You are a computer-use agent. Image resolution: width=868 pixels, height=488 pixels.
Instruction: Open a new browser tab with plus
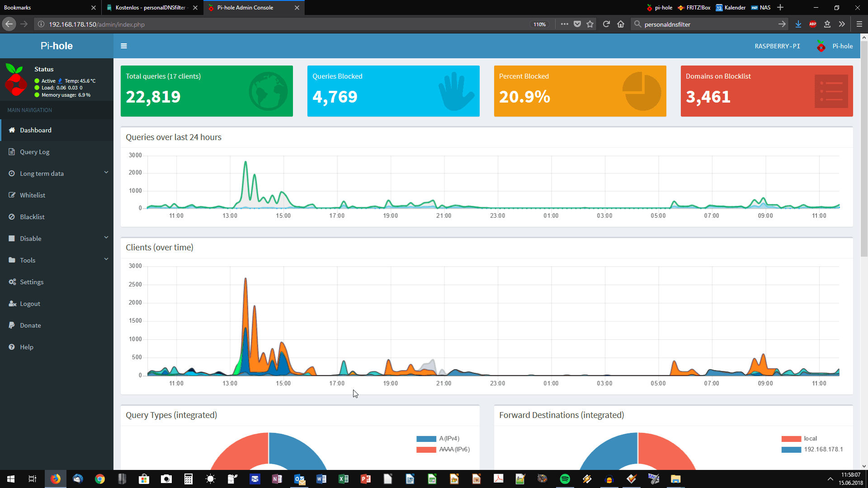780,8
